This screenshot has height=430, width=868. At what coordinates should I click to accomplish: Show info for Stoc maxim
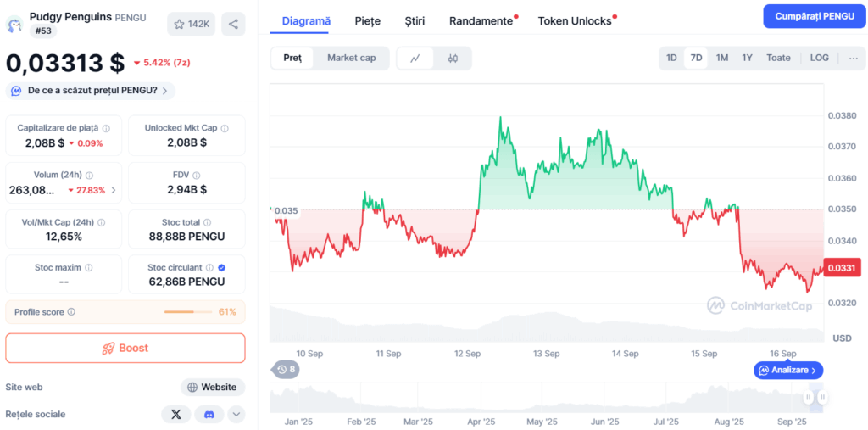pos(88,267)
